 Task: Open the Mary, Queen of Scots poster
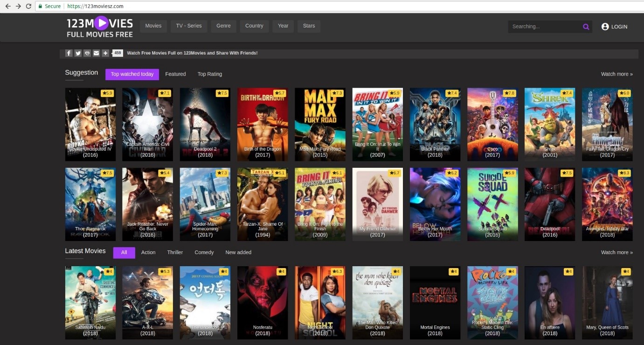(607, 303)
